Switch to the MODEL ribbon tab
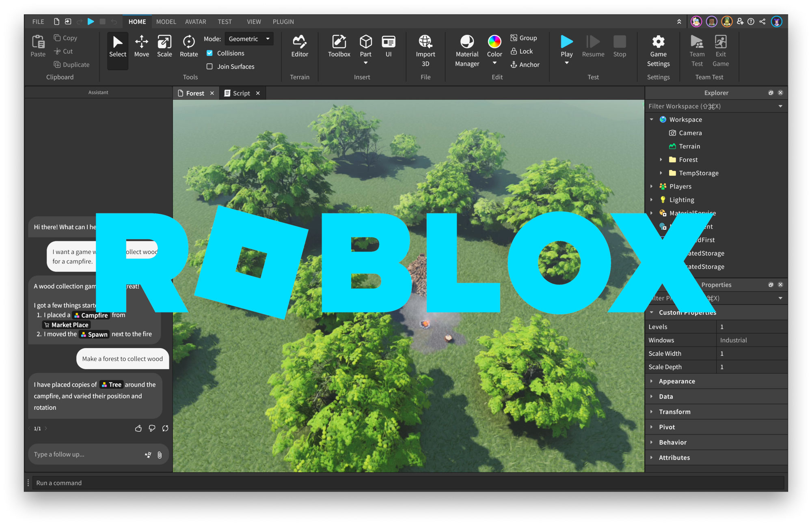 tap(166, 22)
